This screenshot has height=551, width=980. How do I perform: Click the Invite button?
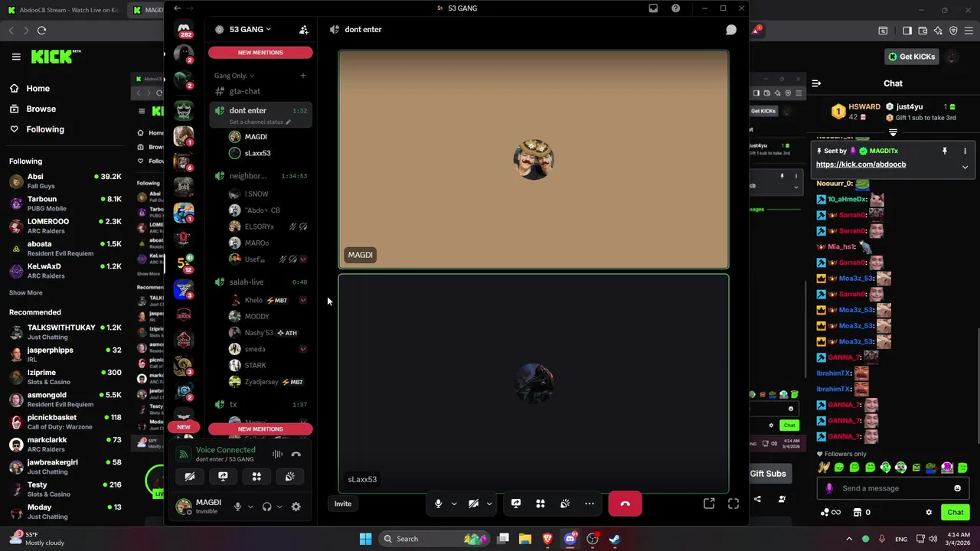pos(343,504)
